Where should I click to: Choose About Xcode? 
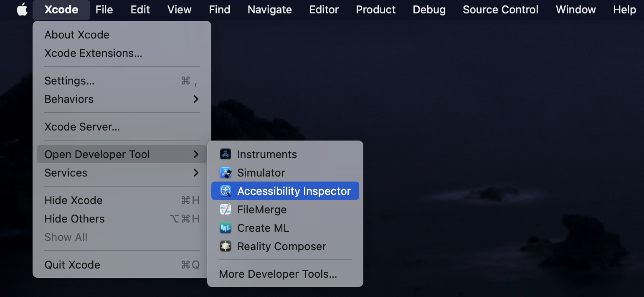(x=77, y=34)
